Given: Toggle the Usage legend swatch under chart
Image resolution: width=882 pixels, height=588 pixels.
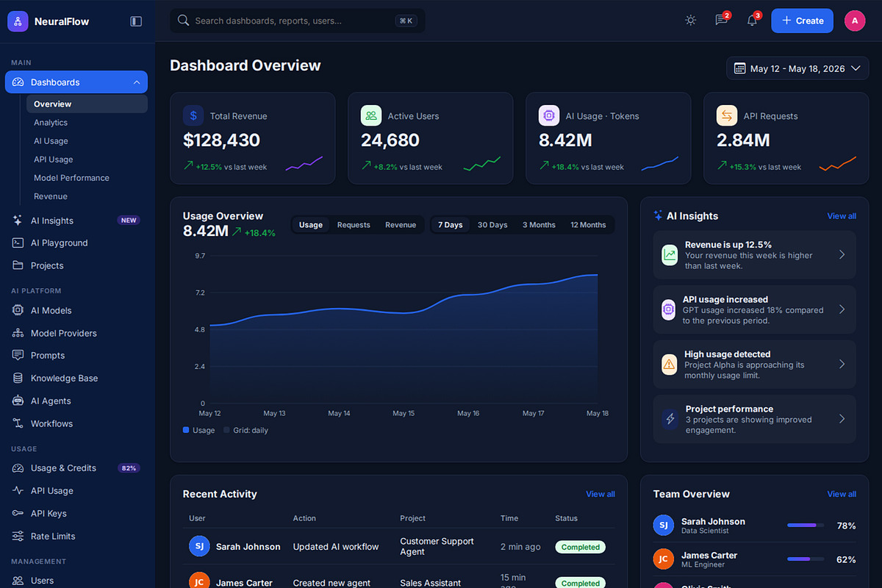Looking at the screenshot, I should [186, 430].
